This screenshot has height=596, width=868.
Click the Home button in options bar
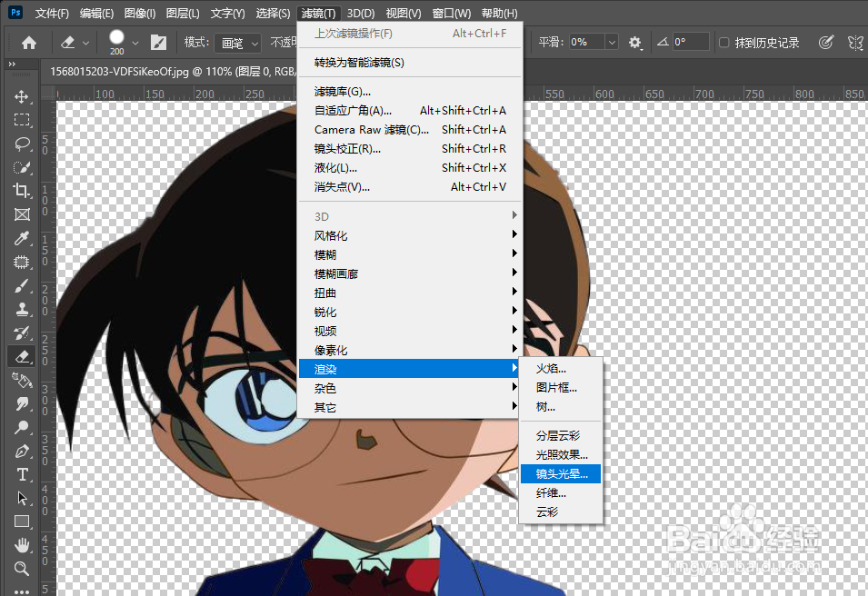[29, 43]
